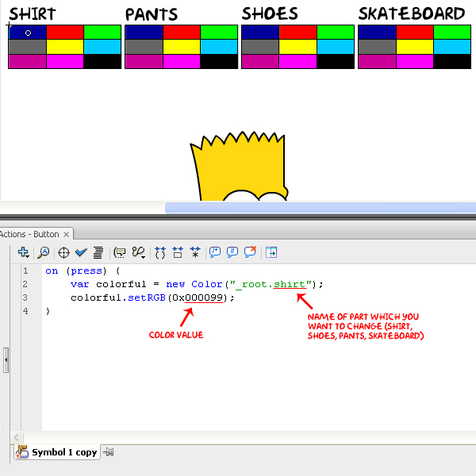Click Add a new item to script
The image size is (476, 476).
[23, 252]
